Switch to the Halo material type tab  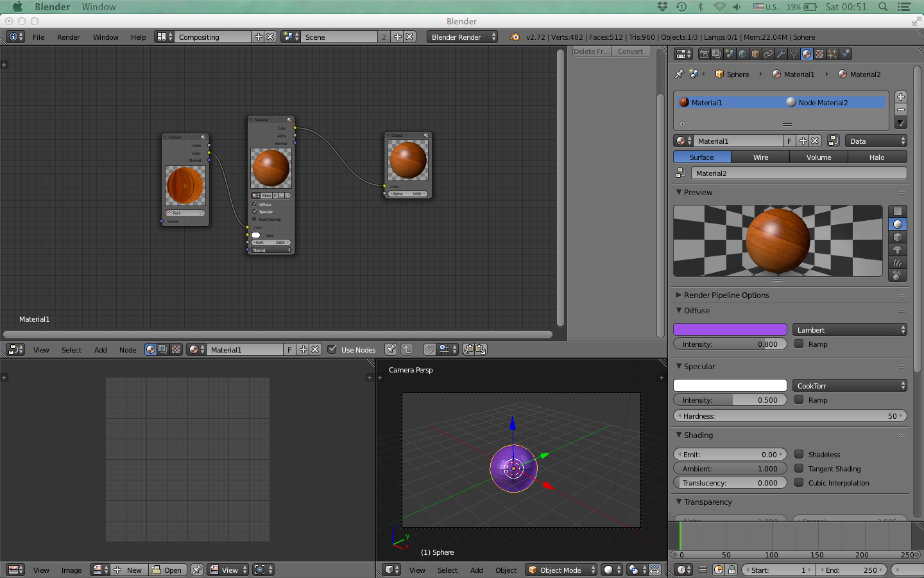click(877, 157)
